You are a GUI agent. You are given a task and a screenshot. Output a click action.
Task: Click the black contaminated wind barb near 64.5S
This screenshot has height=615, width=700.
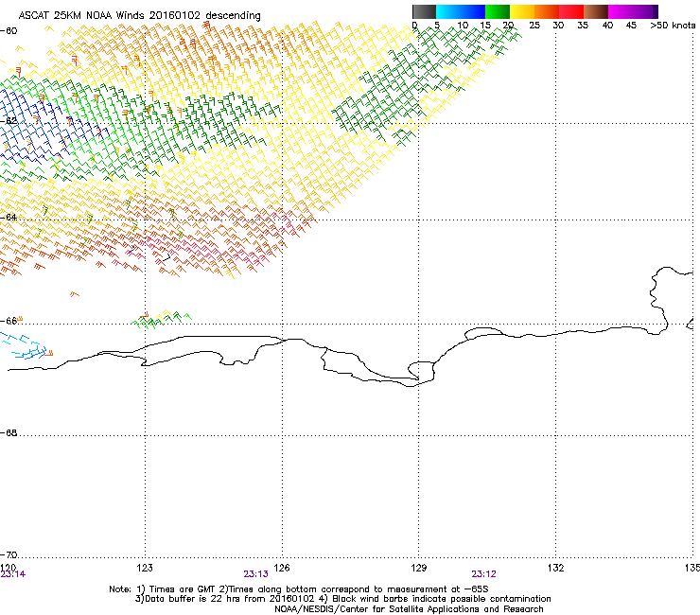(166, 257)
